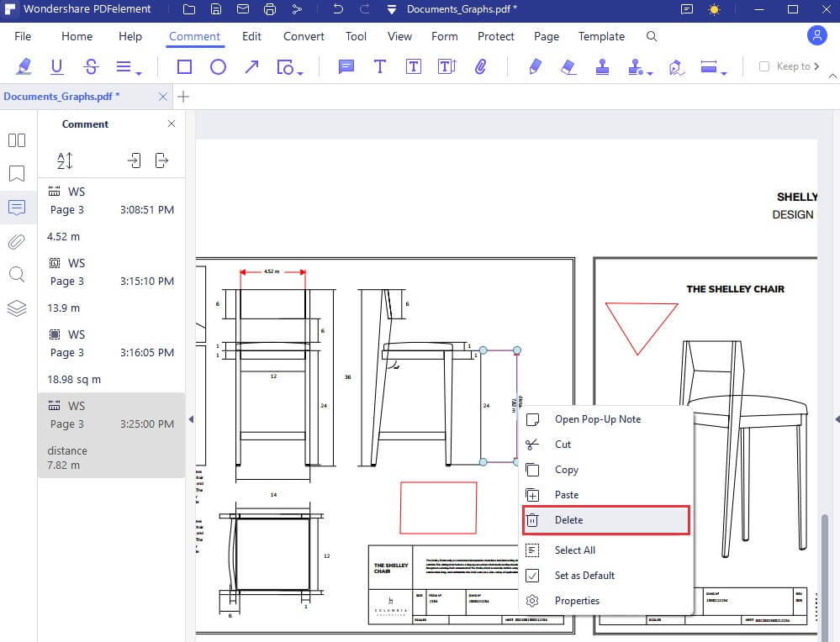840x642 pixels.
Task: Open the Bookmarks panel in the sidebar
Action: (x=17, y=173)
